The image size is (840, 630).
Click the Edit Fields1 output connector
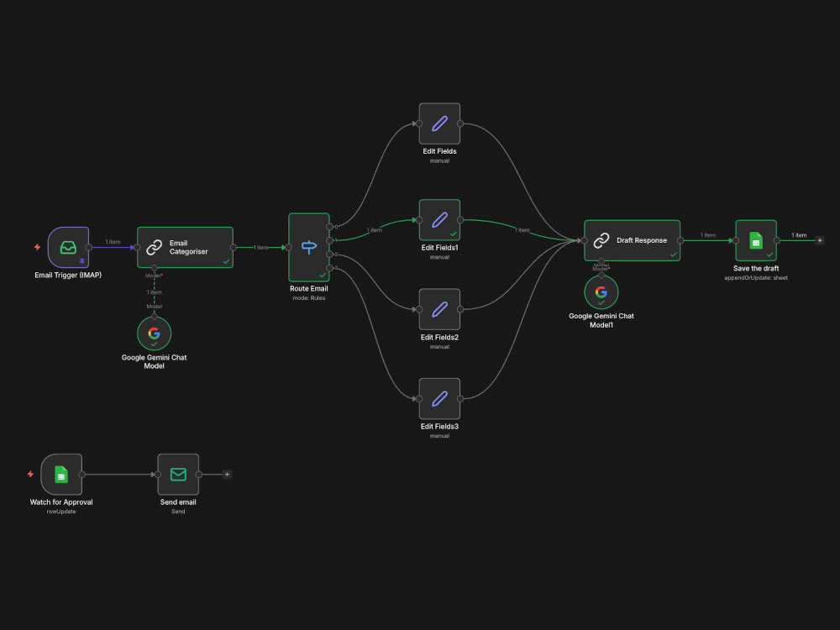coord(460,220)
